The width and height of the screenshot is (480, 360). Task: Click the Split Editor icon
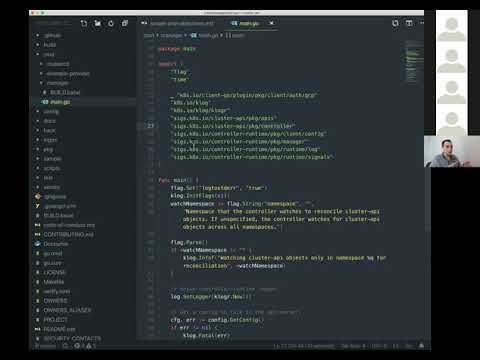[409, 23]
